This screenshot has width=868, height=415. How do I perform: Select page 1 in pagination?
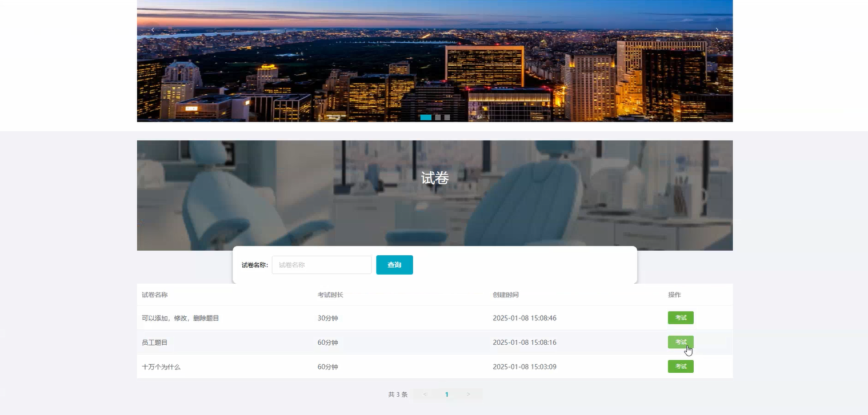pyautogui.click(x=447, y=394)
